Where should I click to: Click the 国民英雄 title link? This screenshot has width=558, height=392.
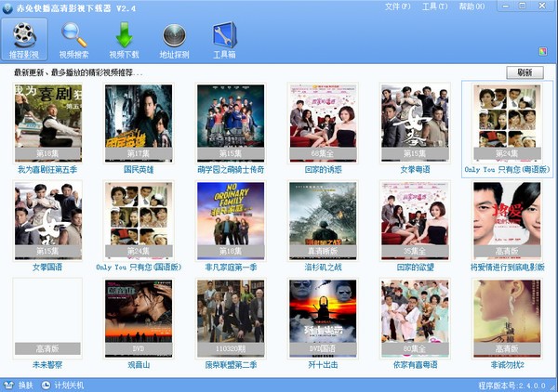pyautogui.click(x=139, y=169)
